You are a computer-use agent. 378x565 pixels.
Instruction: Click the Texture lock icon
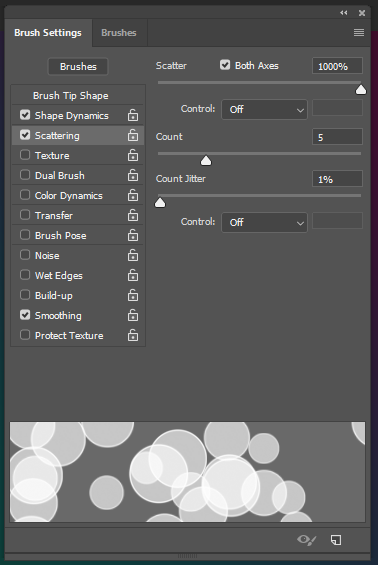133,155
